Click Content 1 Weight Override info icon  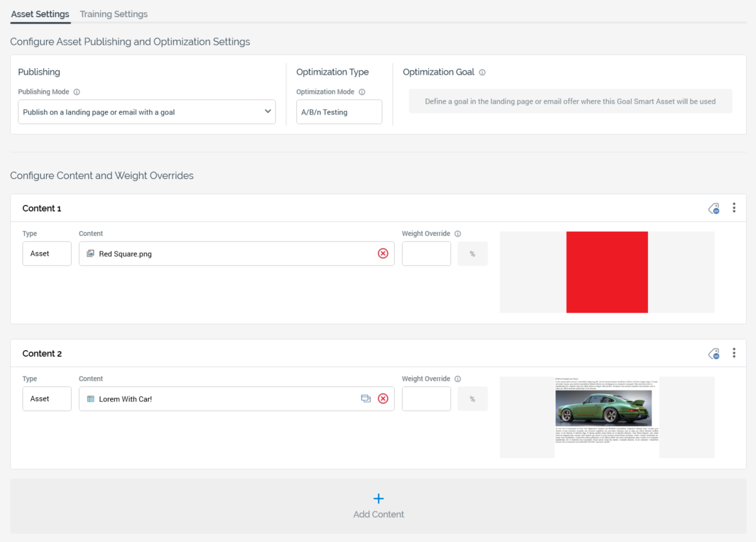[x=458, y=234]
